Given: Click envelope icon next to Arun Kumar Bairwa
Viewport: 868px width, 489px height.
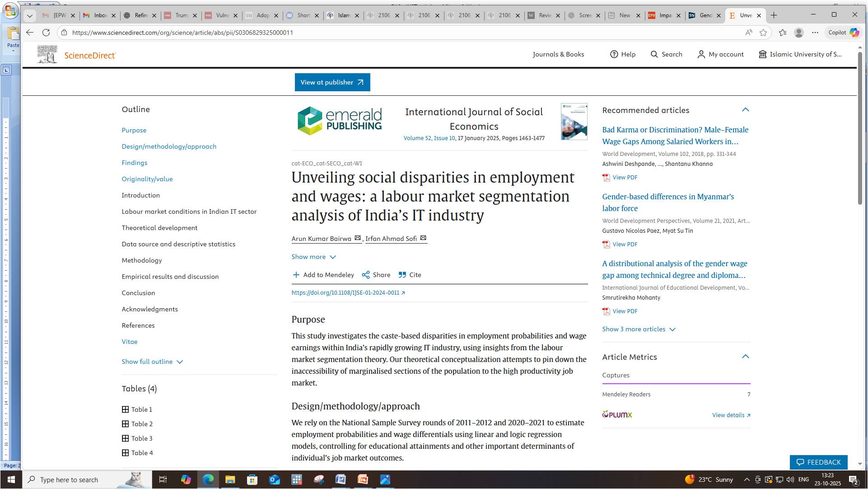Looking at the screenshot, I should pyautogui.click(x=358, y=238).
